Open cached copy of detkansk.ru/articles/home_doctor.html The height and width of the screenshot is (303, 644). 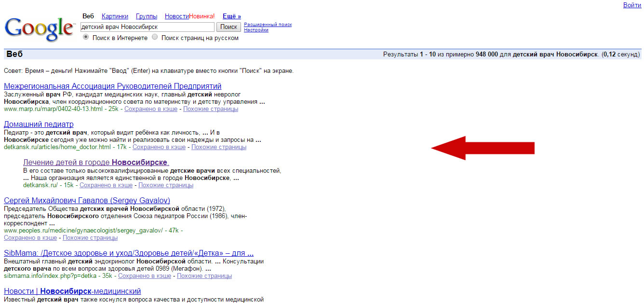coord(159,147)
